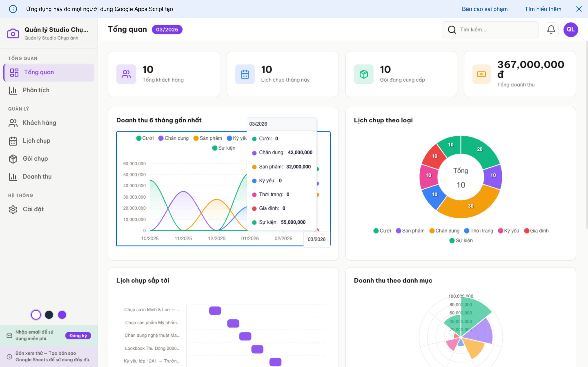Click the money icon in Tổng doanh thu card
The height and width of the screenshot is (367, 588).
[x=481, y=74]
